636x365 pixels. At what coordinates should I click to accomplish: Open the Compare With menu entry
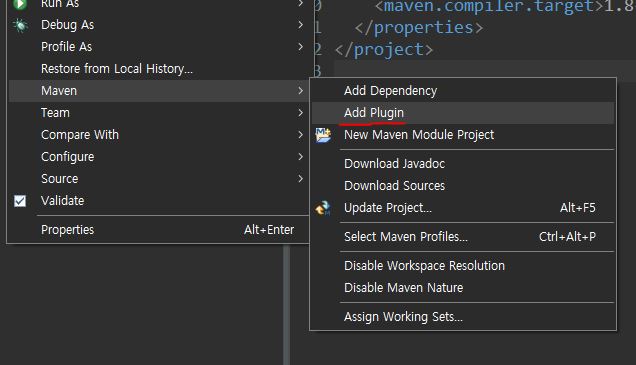point(158,134)
